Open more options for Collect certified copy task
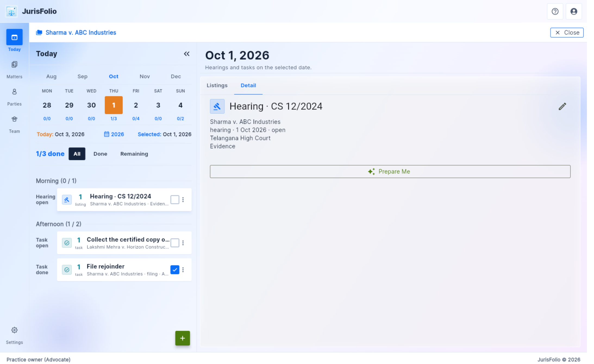 tap(183, 243)
